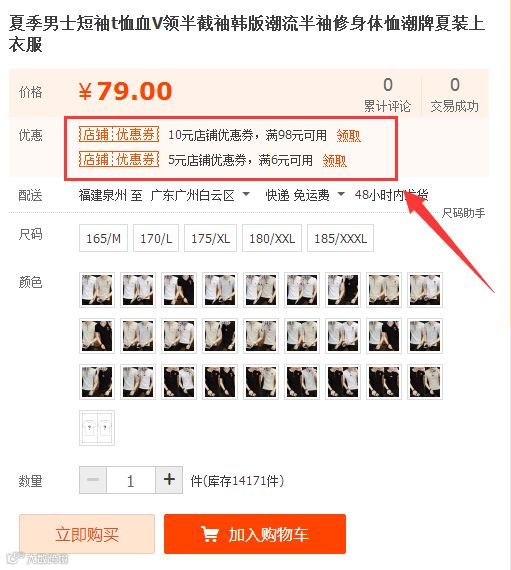Click the 立即购买 buy now button
The image size is (511, 570).
tap(87, 534)
